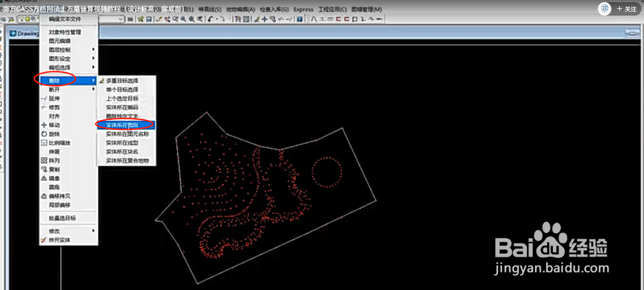Open the 检查入库(G) menu
The height and width of the screenshot is (290, 644).
[274, 10]
